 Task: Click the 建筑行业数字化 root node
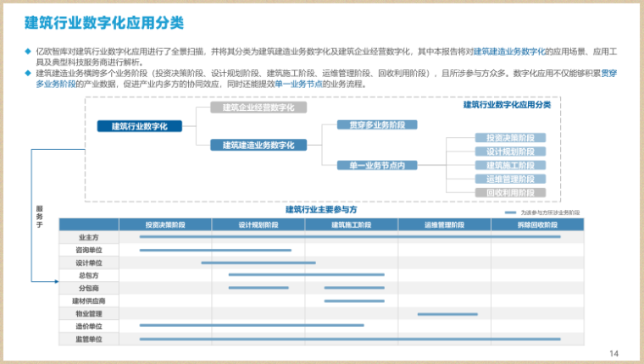pos(140,126)
